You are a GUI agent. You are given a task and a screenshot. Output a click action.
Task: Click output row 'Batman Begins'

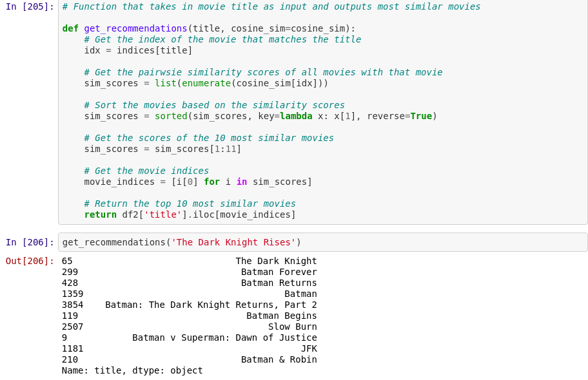(x=190, y=316)
